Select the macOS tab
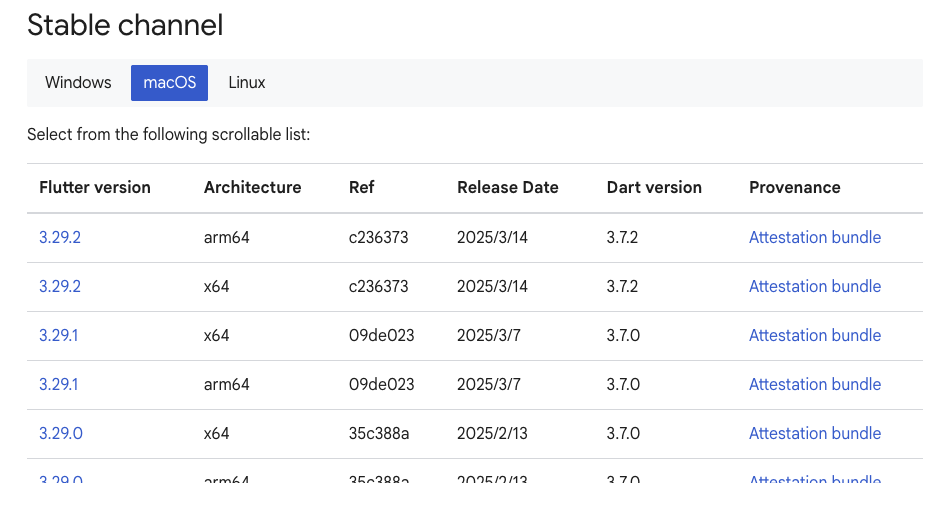Image resolution: width=942 pixels, height=505 pixels. click(x=169, y=83)
